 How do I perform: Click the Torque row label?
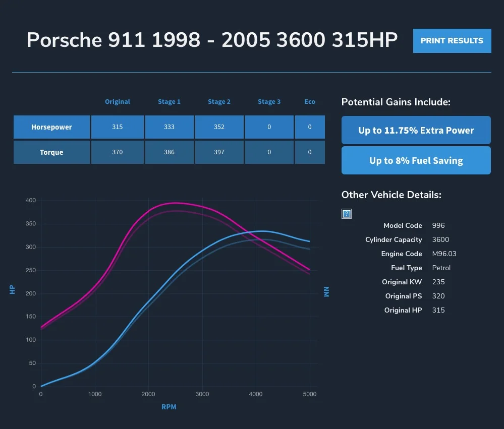(x=51, y=152)
